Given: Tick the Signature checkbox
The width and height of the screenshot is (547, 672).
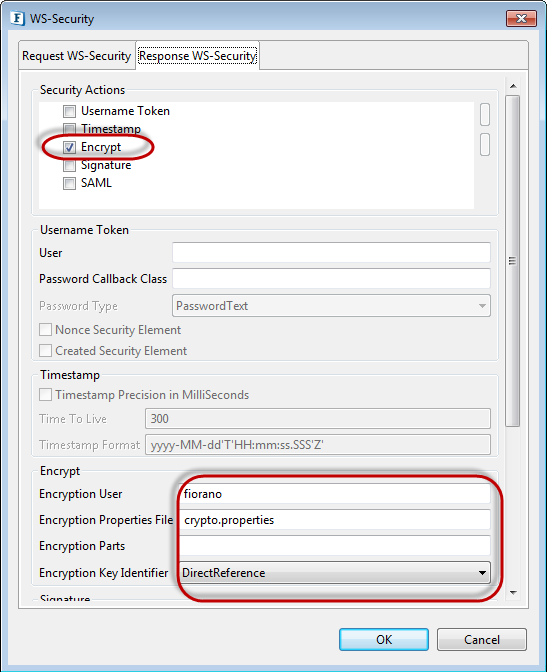Looking at the screenshot, I should coord(69,165).
